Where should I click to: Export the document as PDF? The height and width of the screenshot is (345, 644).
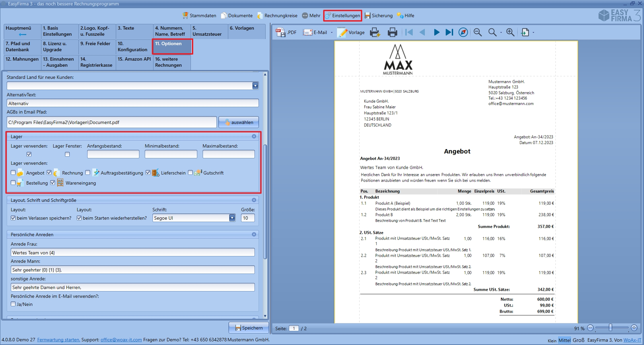pos(286,32)
